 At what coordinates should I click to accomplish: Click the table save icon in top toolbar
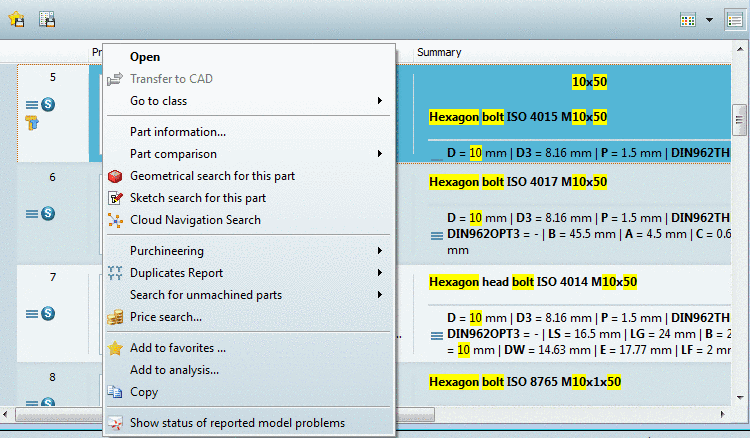click(47, 19)
